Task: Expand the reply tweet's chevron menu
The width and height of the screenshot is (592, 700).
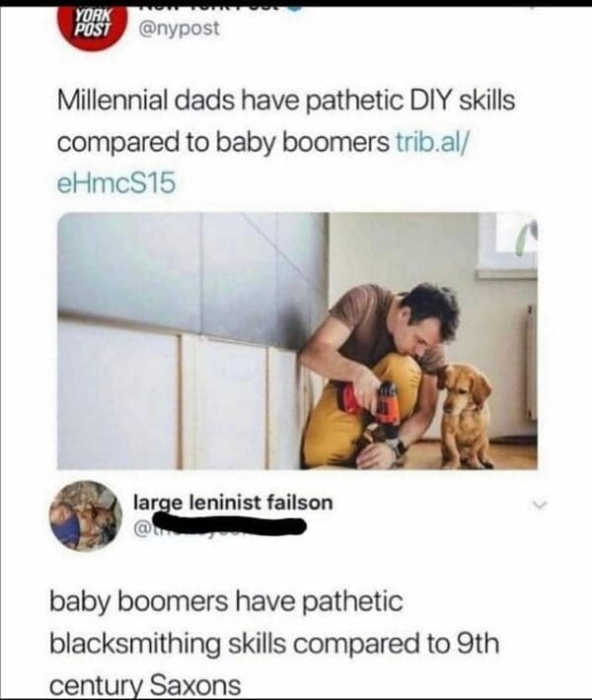Action: click(x=540, y=505)
